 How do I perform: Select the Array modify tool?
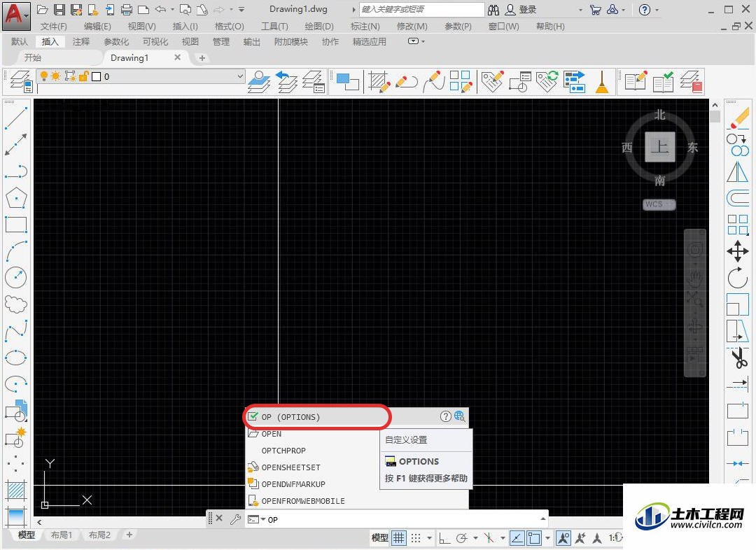(738, 225)
